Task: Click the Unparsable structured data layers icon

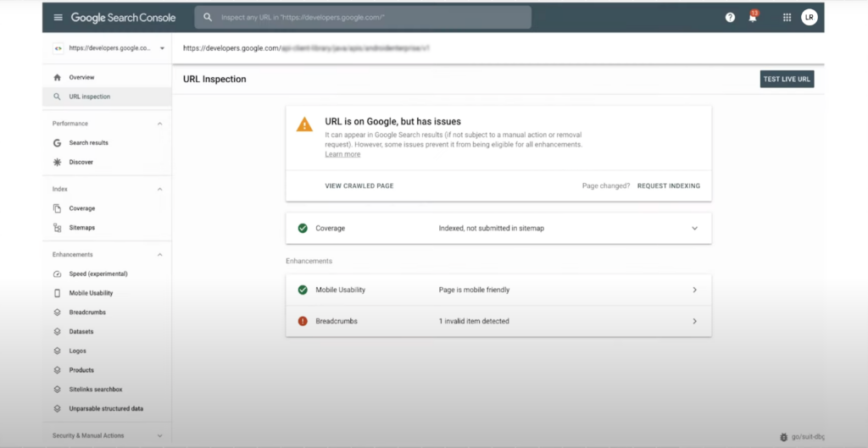Action: [57, 409]
